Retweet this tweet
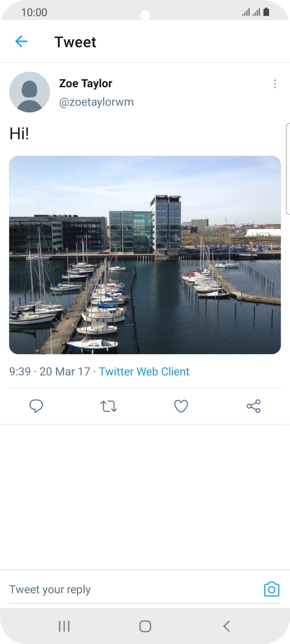 (108, 406)
